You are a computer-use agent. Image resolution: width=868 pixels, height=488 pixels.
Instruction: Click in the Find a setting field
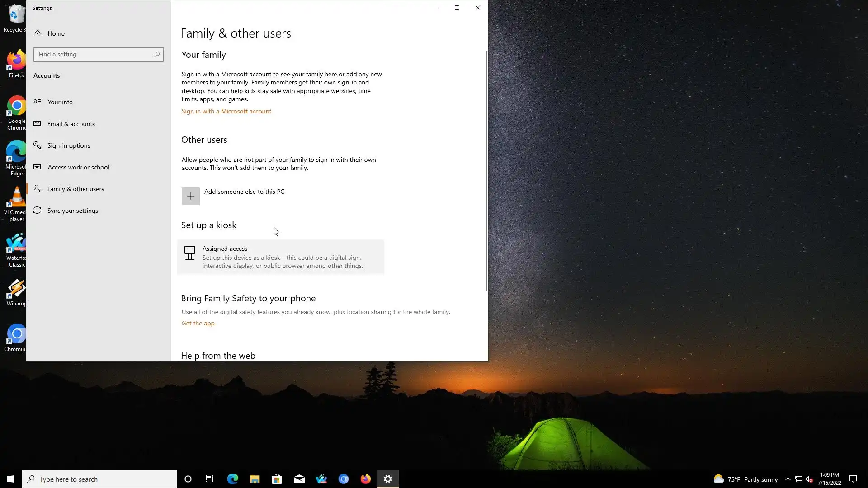click(x=93, y=55)
